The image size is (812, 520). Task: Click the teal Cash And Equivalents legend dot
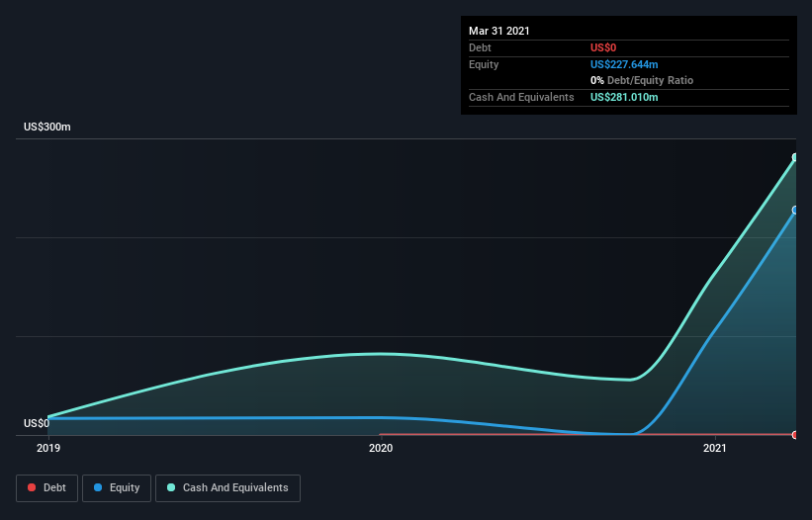click(x=171, y=487)
